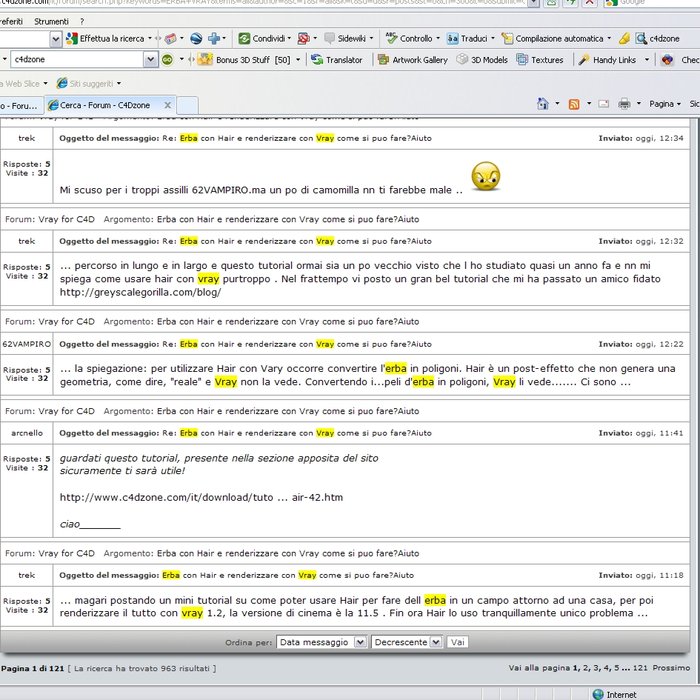Image resolution: width=700 pixels, height=700 pixels.
Task: Click the Controllo spell check icon
Action: (391, 38)
